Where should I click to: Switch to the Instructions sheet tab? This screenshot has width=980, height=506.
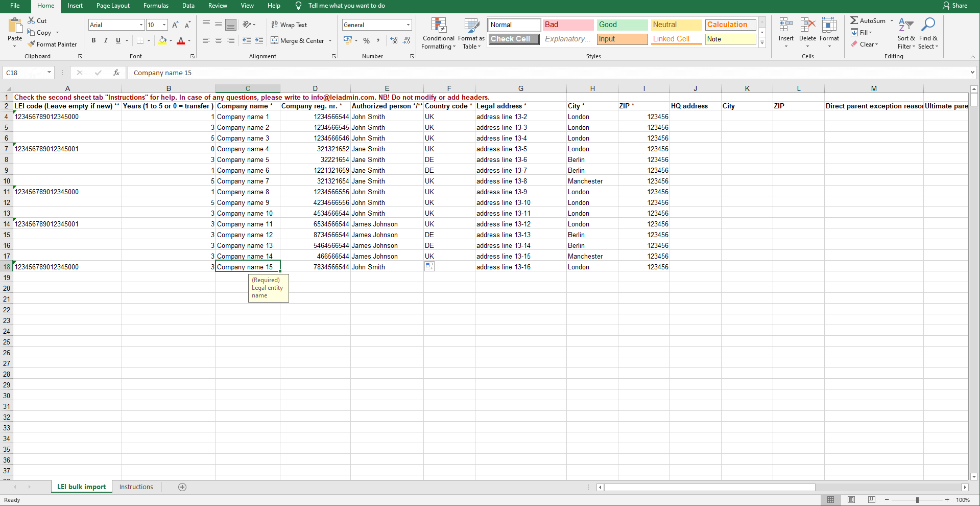(136, 487)
